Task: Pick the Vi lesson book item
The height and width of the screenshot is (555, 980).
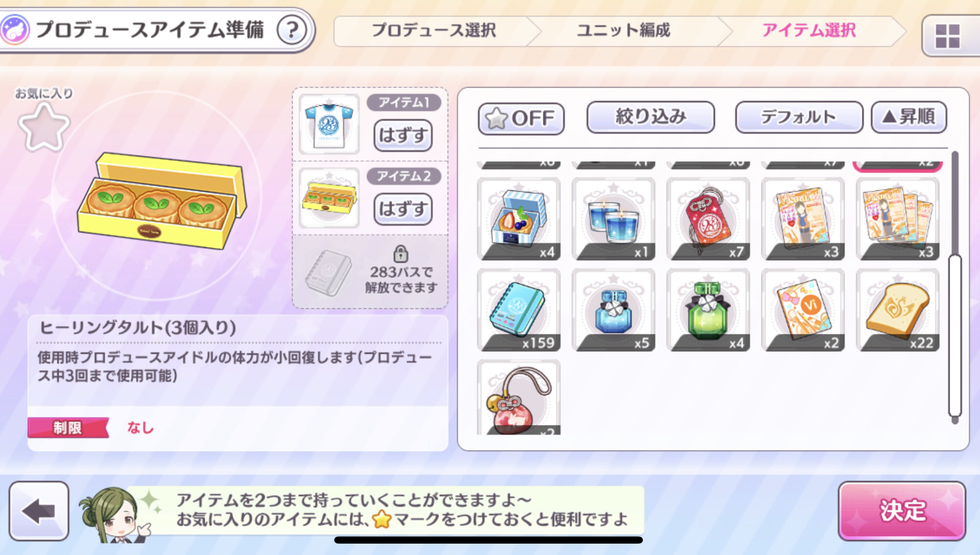Action: [803, 310]
